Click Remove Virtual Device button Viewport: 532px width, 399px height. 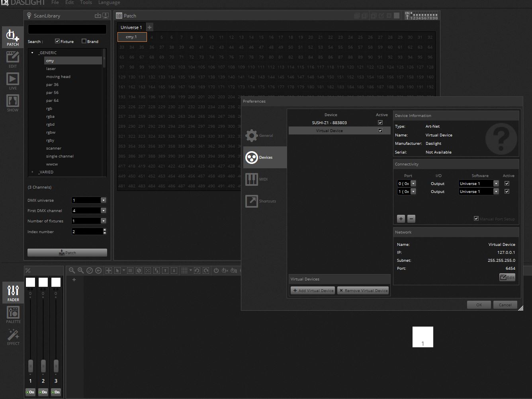[x=363, y=290]
